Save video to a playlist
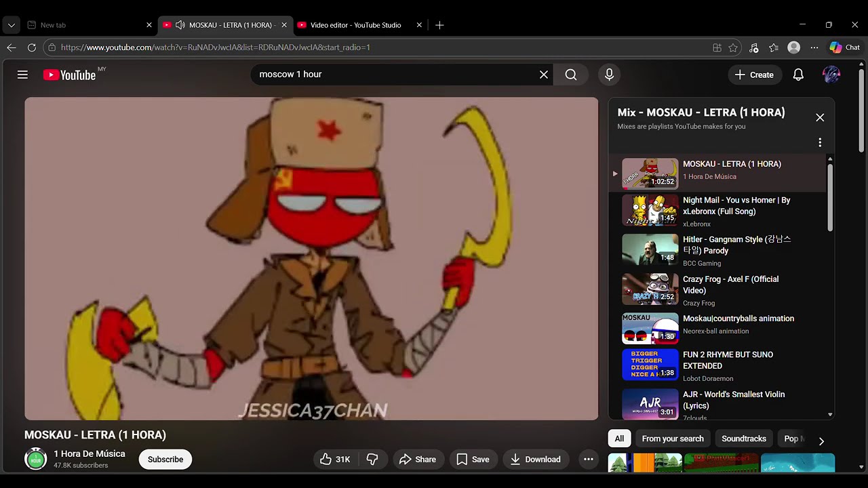The width and height of the screenshot is (868, 488). point(473,460)
